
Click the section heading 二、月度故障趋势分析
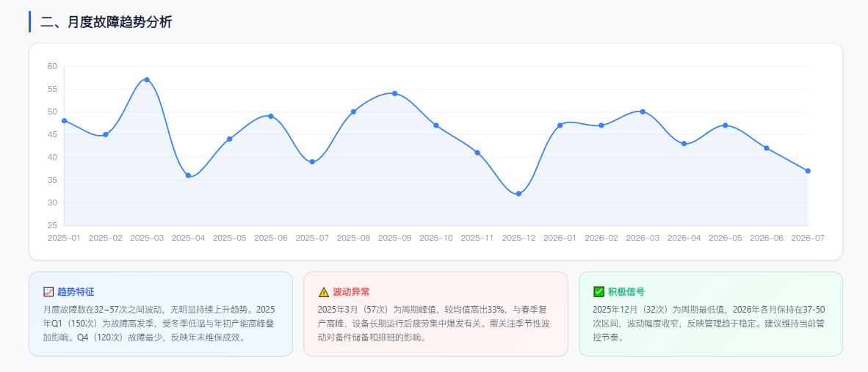click(106, 22)
